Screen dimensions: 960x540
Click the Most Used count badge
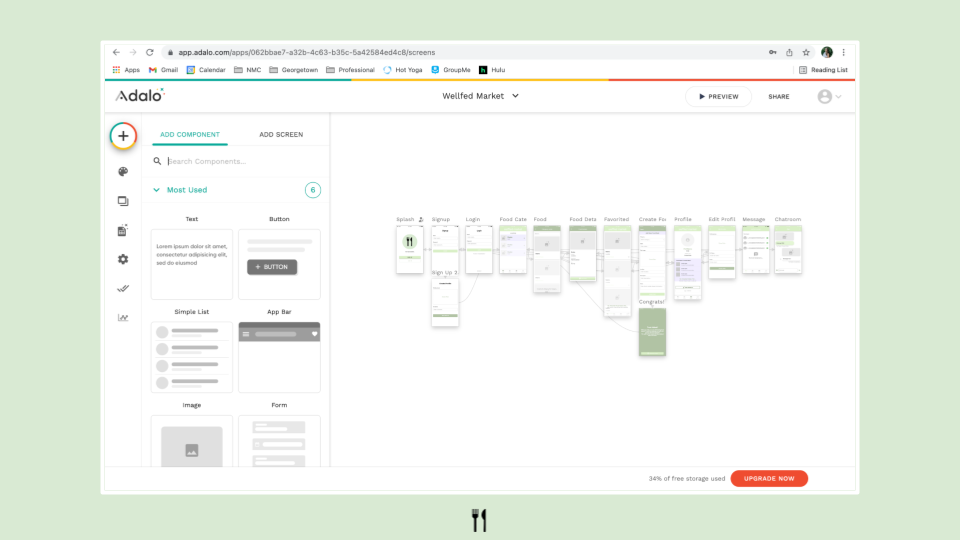[313, 190]
